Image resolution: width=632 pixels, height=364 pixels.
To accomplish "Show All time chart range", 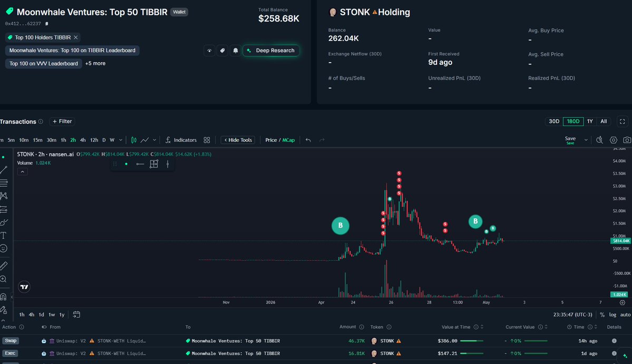I will [604, 121].
